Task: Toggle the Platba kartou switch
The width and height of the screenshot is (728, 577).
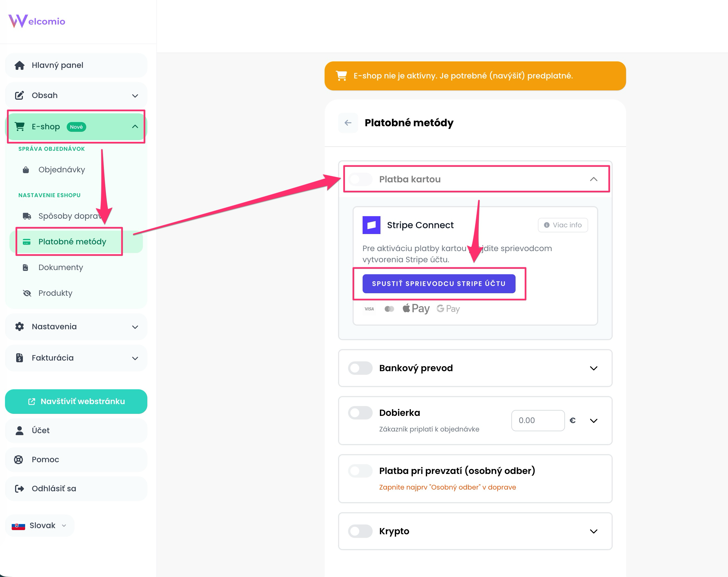Action: pos(360,179)
